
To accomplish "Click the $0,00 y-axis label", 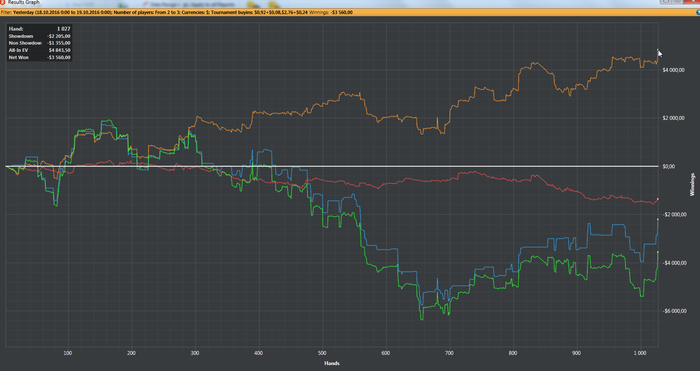I will click(x=669, y=167).
